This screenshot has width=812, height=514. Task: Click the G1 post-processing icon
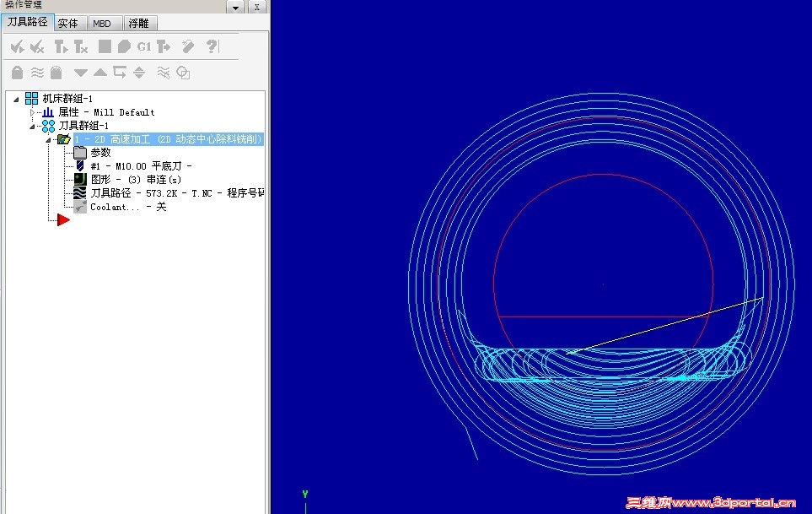144,46
